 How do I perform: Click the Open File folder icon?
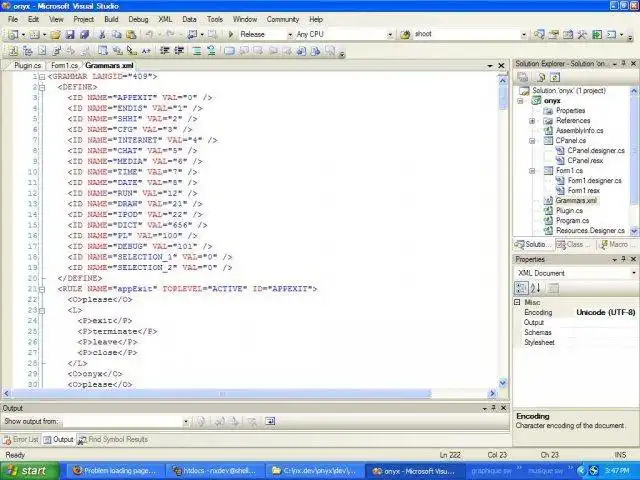tap(56, 35)
